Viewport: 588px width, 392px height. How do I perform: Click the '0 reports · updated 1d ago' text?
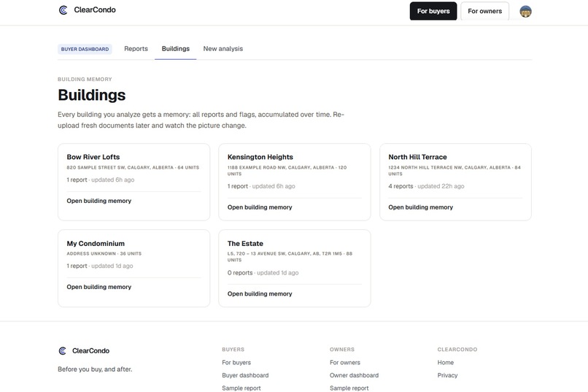pos(263,273)
